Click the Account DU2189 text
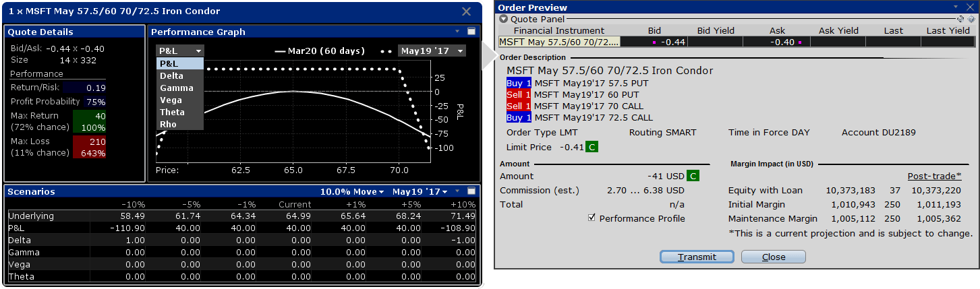980x289 pixels. (x=879, y=133)
